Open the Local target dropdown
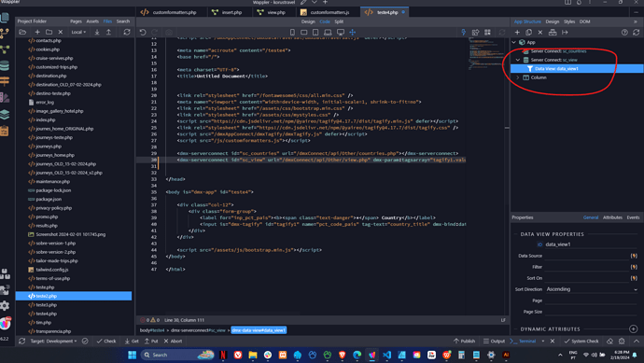644x363 pixels. coord(78,32)
